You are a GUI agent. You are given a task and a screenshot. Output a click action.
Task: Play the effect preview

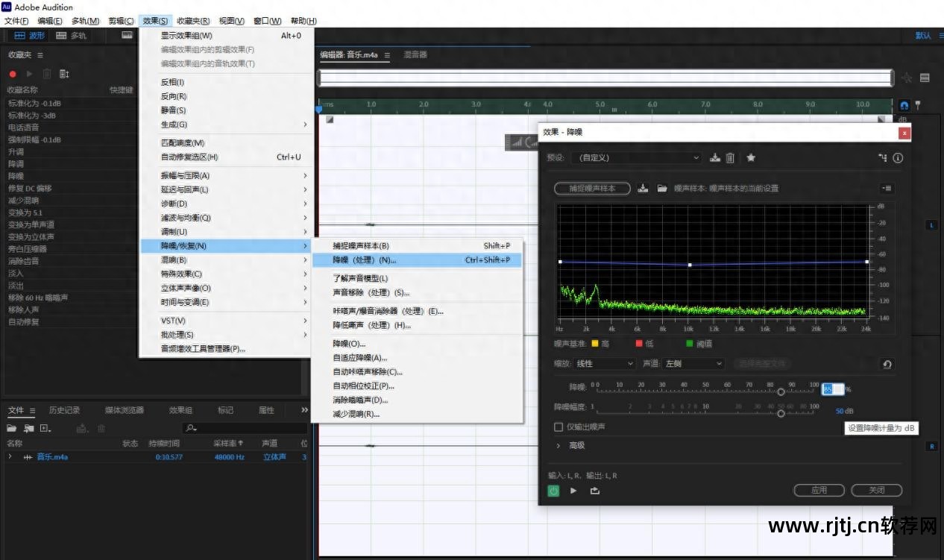coord(573,491)
